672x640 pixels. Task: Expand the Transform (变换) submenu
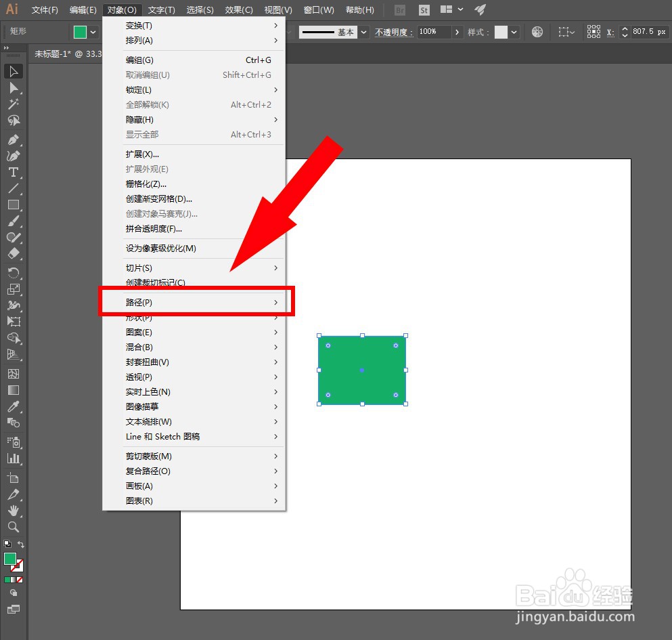point(194,26)
